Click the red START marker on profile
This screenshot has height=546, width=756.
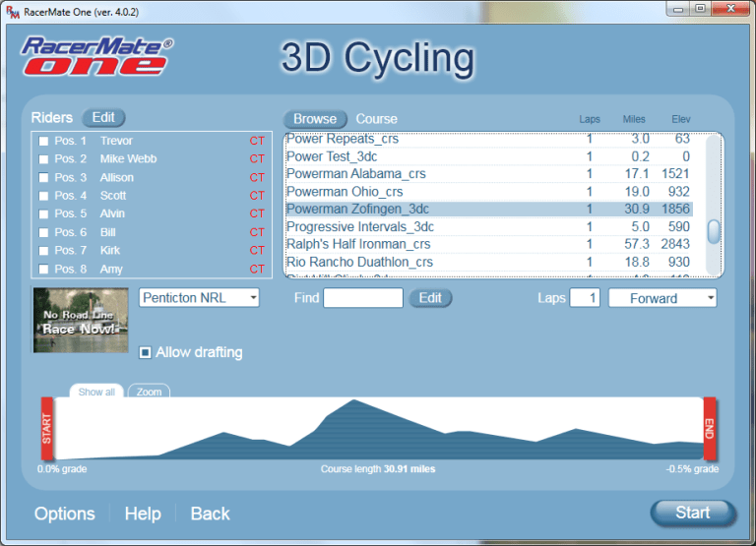46,429
